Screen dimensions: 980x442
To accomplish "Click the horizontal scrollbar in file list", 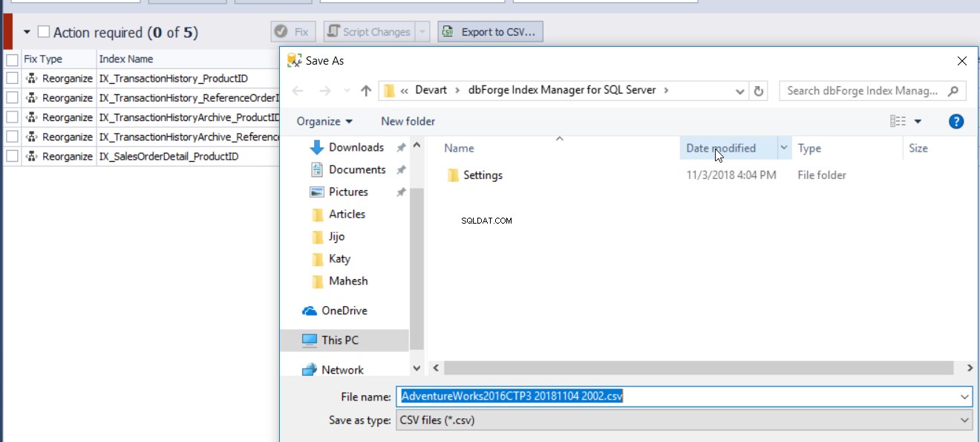I will 698,368.
